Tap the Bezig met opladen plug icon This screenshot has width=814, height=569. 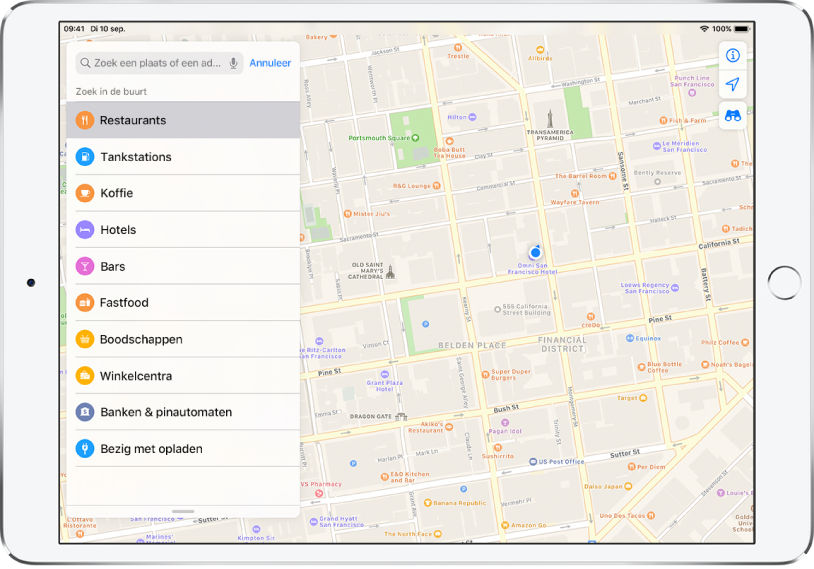(85, 449)
